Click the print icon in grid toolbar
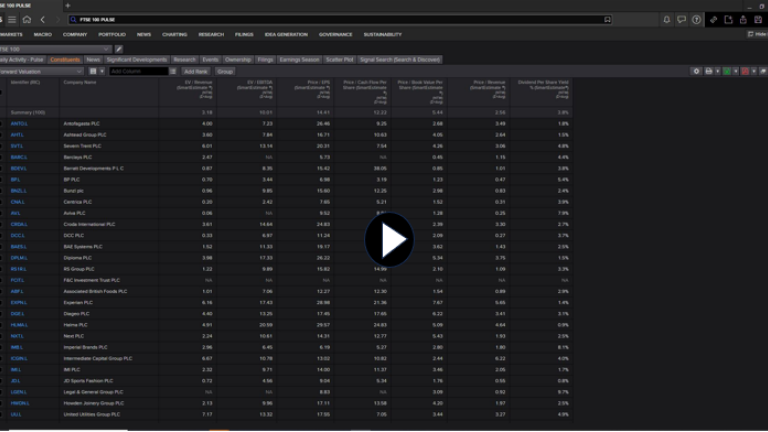This screenshot has height=432, width=768. (709, 71)
